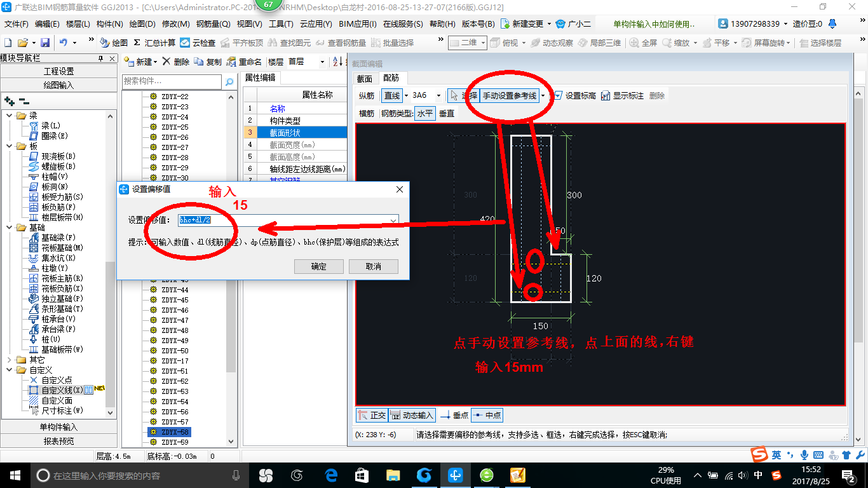Open BIM应用(I) menu
This screenshot has width=868, height=488.
point(358,24)
